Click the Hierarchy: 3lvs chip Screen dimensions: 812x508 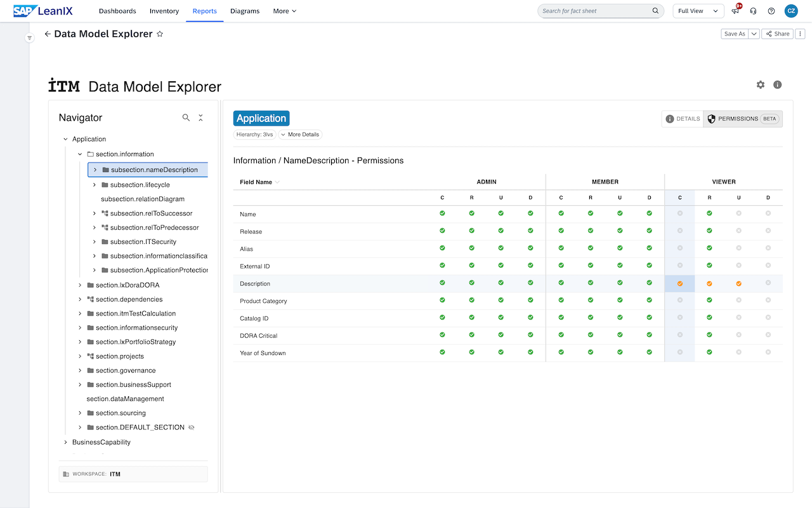pyautogui.click(x=254, y=135)
